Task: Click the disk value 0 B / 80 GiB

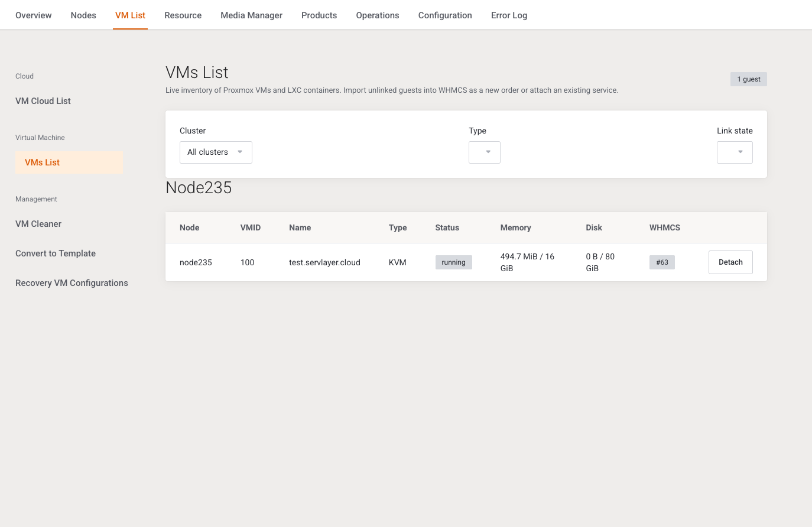Action: [600, 262]
